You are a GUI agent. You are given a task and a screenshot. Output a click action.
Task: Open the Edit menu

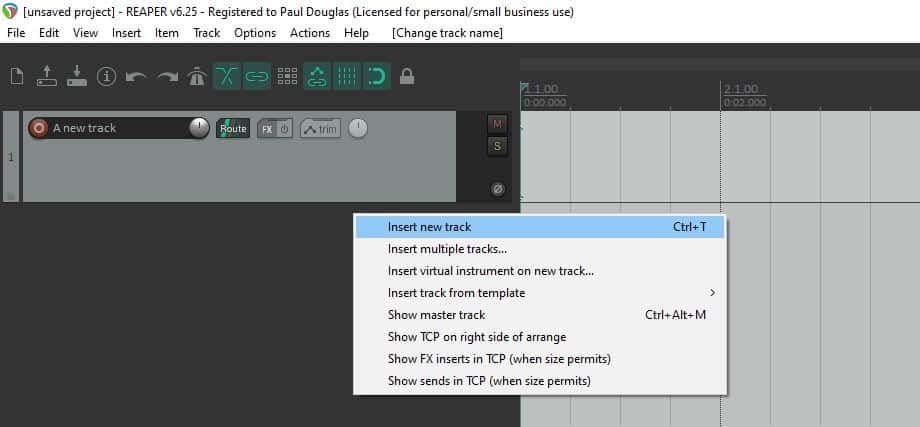[49, 33]
